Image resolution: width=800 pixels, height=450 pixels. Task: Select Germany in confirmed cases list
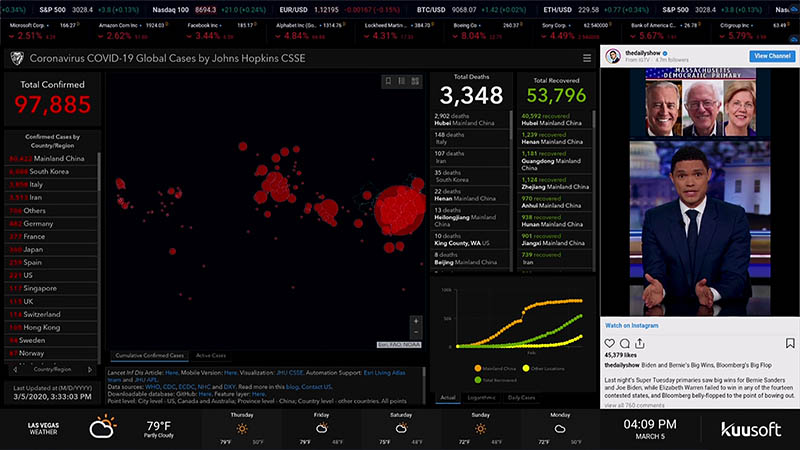click(x=51, y=223)
